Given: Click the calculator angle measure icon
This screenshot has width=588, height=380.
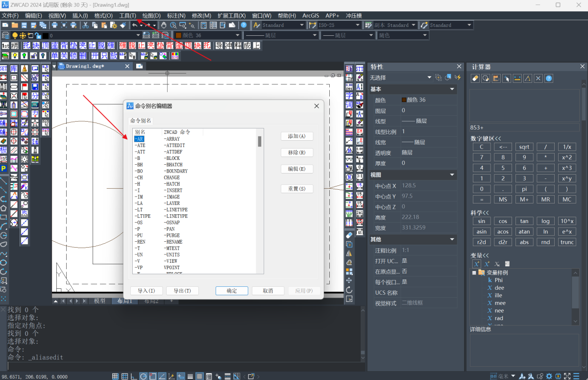Looking at the screenshot, I should point(528,78).
